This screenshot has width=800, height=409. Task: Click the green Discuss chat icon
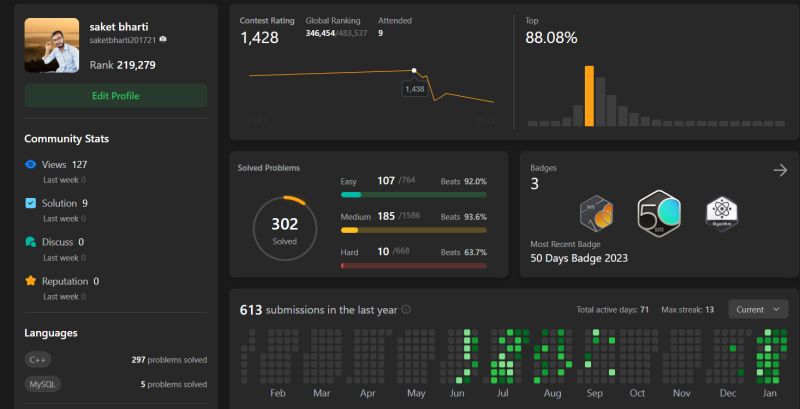tap(31, 242)
